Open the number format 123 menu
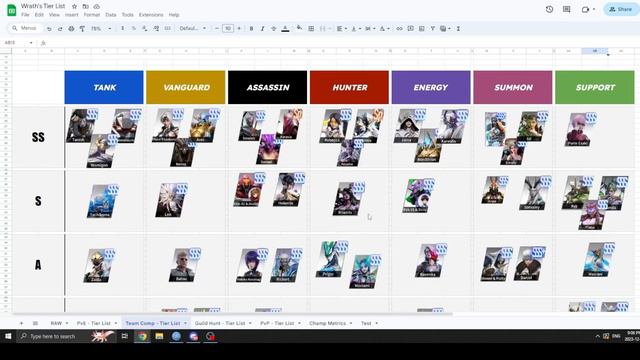The height and width of the screenshot is (360, 640). [167, 29]
